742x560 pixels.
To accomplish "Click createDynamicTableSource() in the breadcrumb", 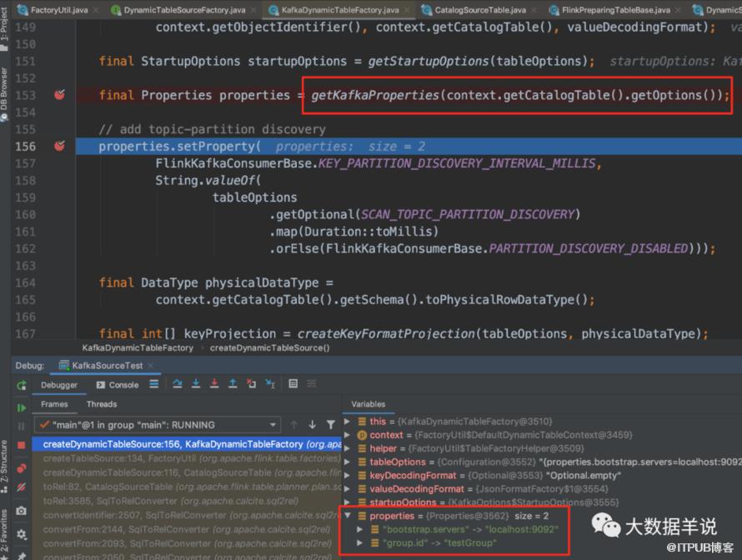I will point(270,348).
